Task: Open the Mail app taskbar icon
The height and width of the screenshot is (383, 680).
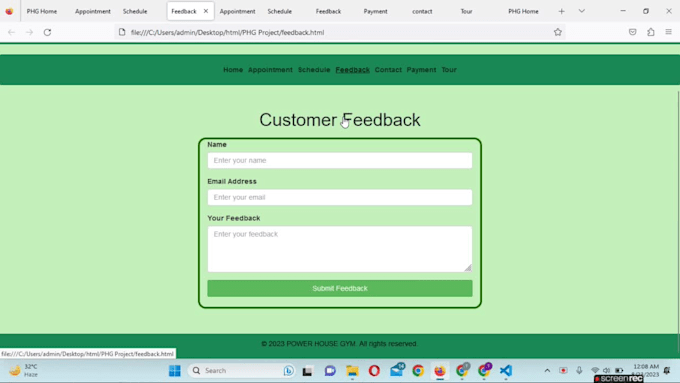Action: pos(396,370)
